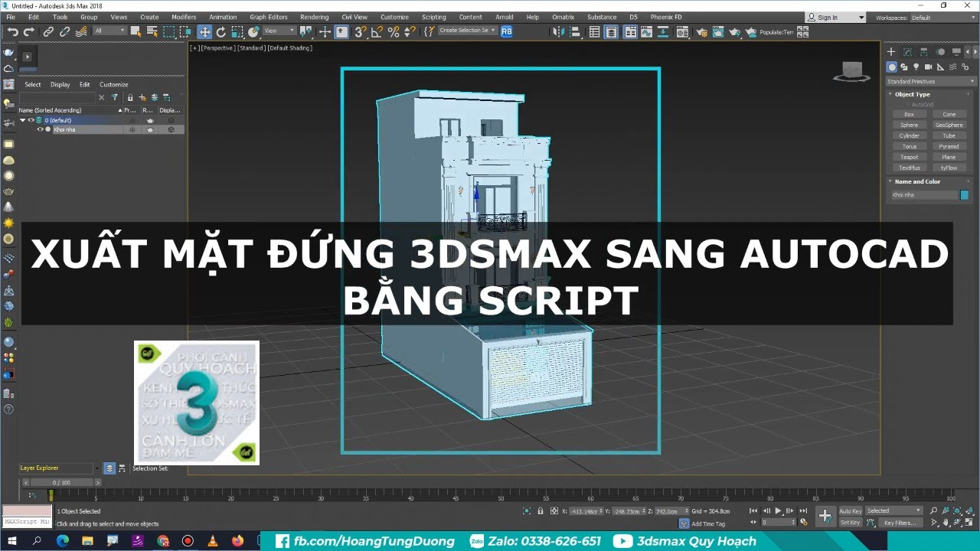Open Standard Primitives dropdown
The width and height of the screenshot is (980, 551).
(x=930, y=81)
